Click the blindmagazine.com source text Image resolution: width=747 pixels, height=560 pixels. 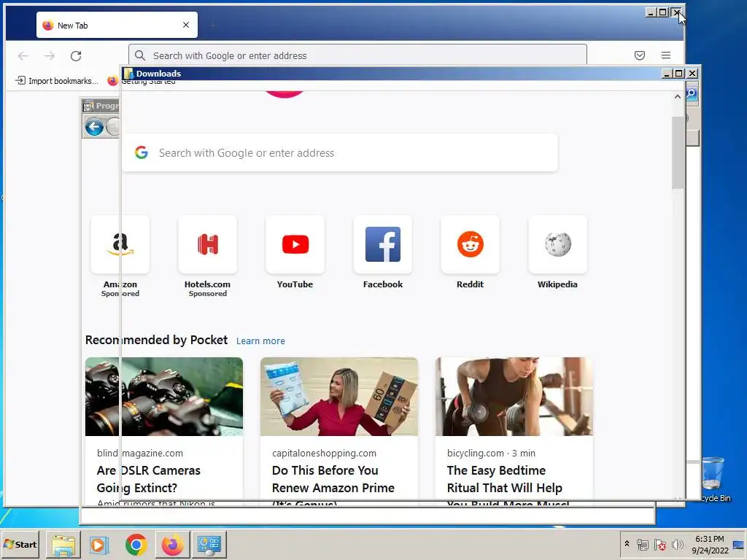click(x=139, y=454)
